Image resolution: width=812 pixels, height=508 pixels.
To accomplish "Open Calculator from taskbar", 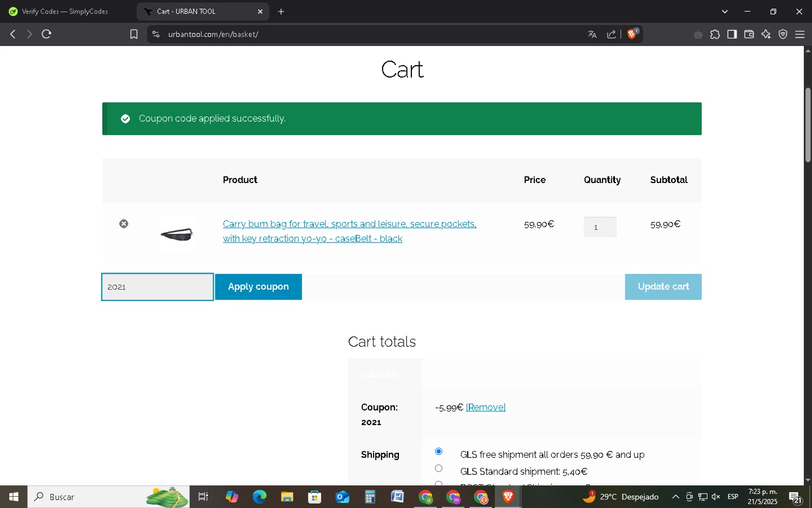I will pos(370,497).
